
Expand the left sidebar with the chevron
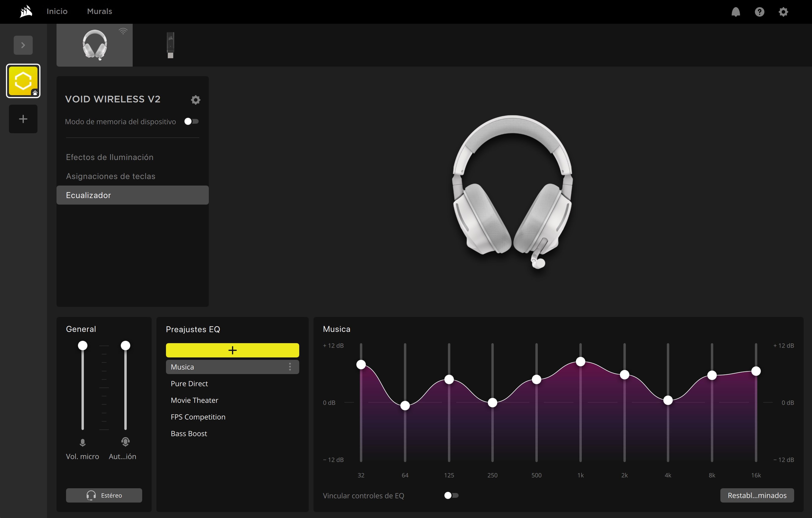(23, 45)
